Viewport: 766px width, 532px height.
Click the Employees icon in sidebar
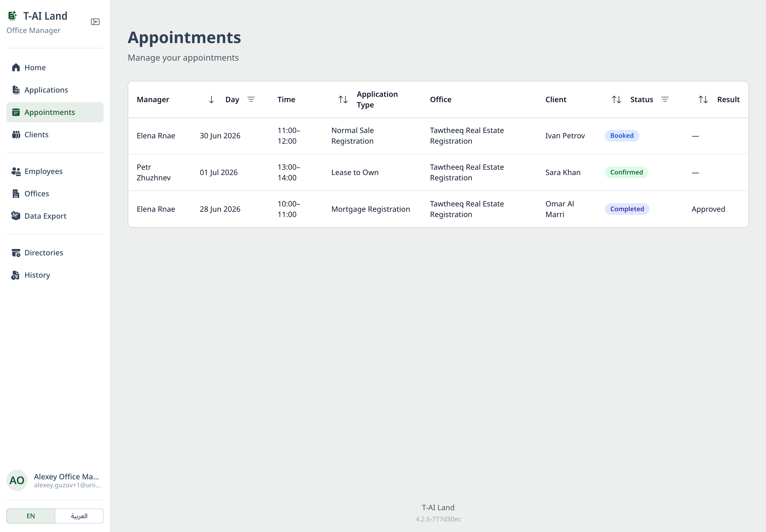coord(16,171)
